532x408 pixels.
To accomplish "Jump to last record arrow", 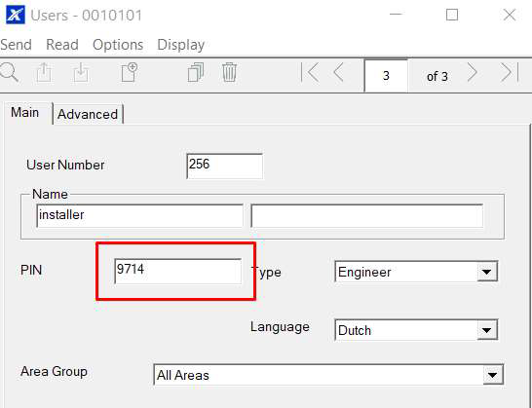I will point(510,72).
